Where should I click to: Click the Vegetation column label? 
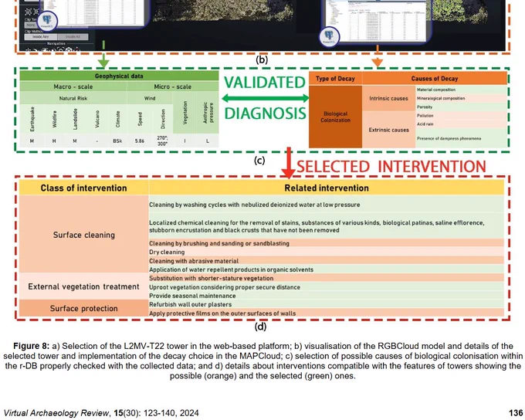point(185,113)
